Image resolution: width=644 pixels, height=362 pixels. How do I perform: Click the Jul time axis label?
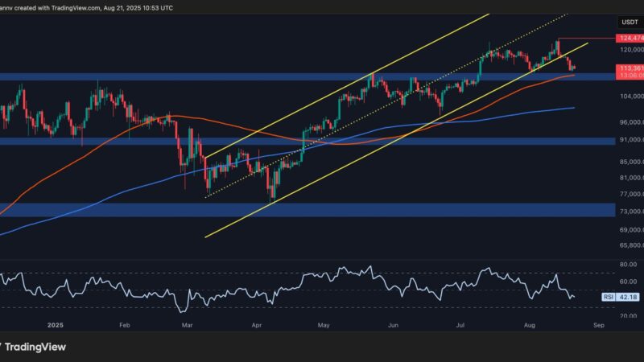(460, 325)
